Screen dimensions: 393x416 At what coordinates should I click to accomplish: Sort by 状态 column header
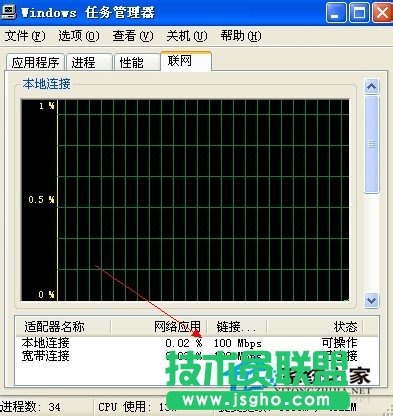315,327
